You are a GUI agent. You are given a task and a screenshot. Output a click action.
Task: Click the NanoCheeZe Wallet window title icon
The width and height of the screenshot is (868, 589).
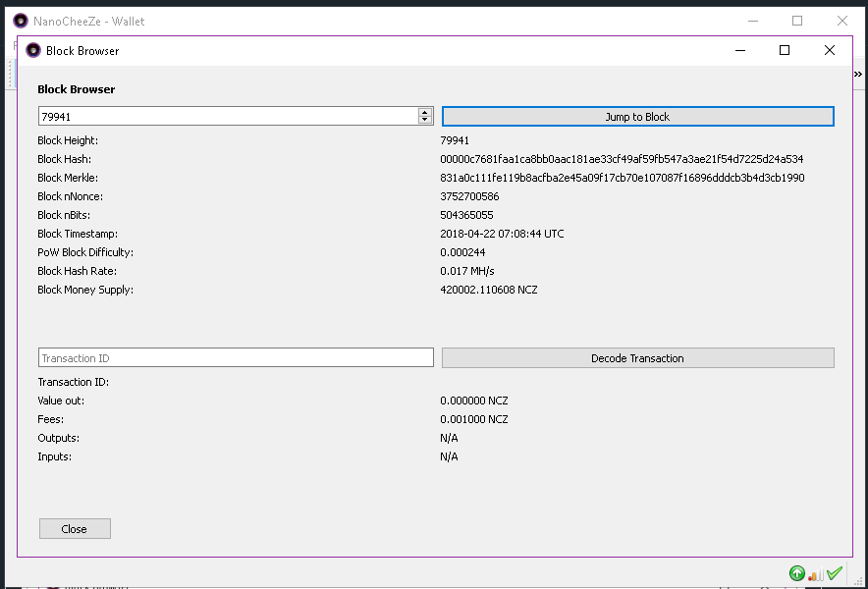(x=21, y=21)
